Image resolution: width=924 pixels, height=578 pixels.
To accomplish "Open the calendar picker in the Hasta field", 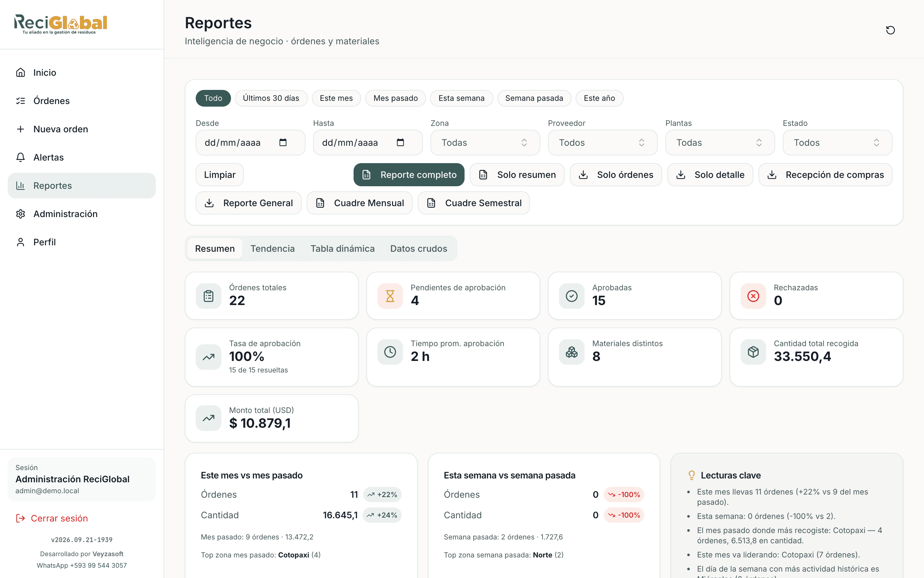I will (400, 143).
